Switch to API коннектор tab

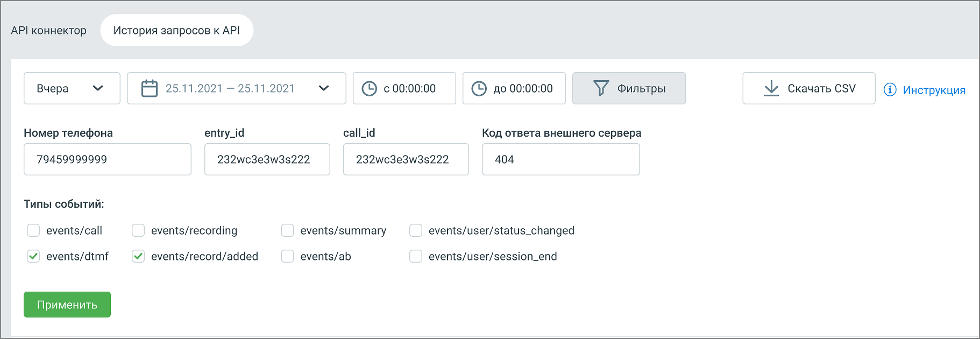pos(48,30)
